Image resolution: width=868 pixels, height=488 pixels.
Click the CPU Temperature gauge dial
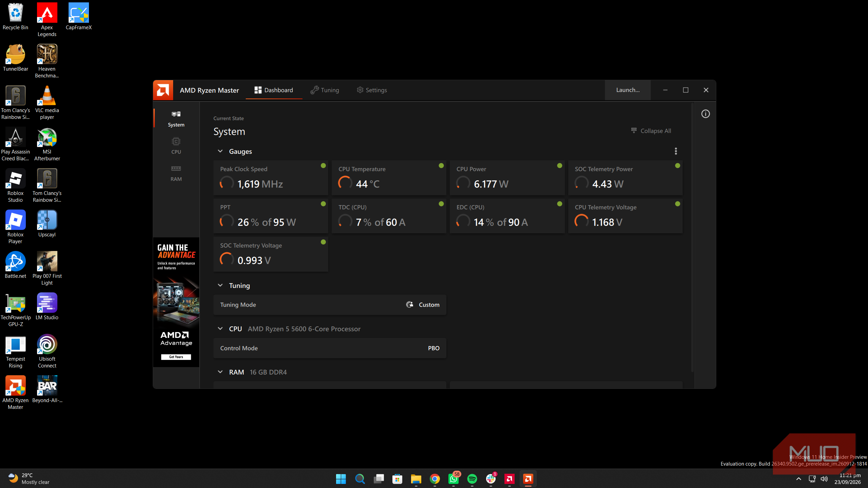[345, 183]
